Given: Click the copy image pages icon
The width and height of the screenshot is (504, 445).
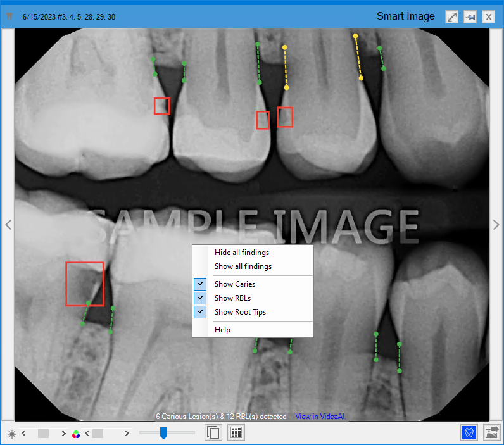Looking at the screenshot, I should [x=214, y=433].
